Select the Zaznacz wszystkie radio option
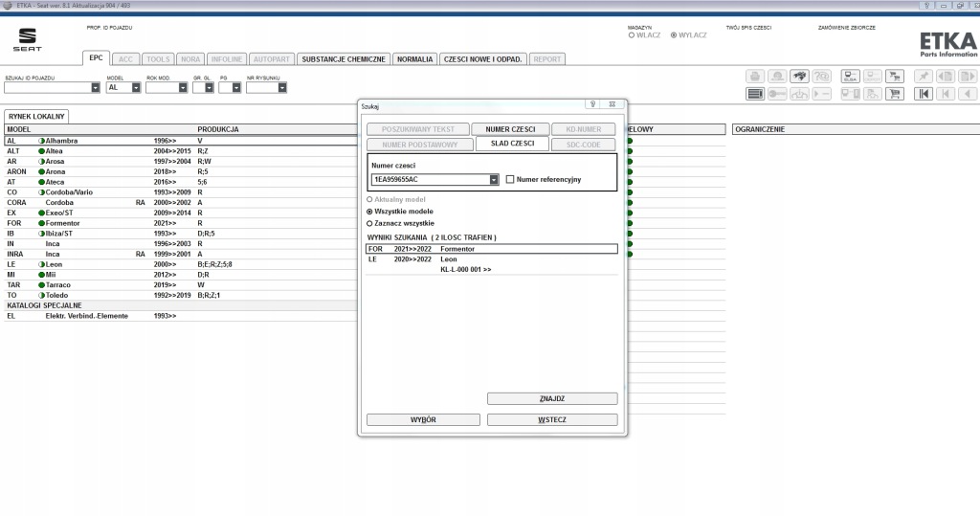 pos(369,223)
